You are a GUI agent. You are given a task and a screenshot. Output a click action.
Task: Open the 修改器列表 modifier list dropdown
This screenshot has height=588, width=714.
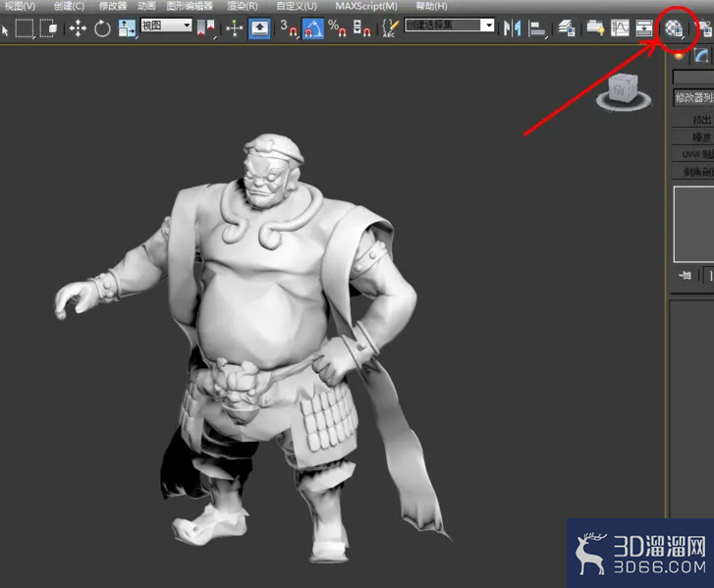[693, 97]
